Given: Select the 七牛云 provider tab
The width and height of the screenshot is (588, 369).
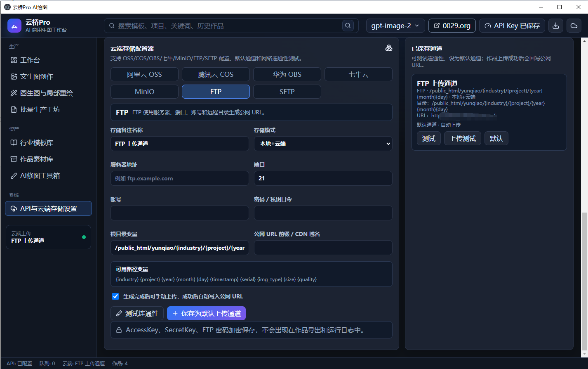Looking at the screenshot, I should coord(358,74).
